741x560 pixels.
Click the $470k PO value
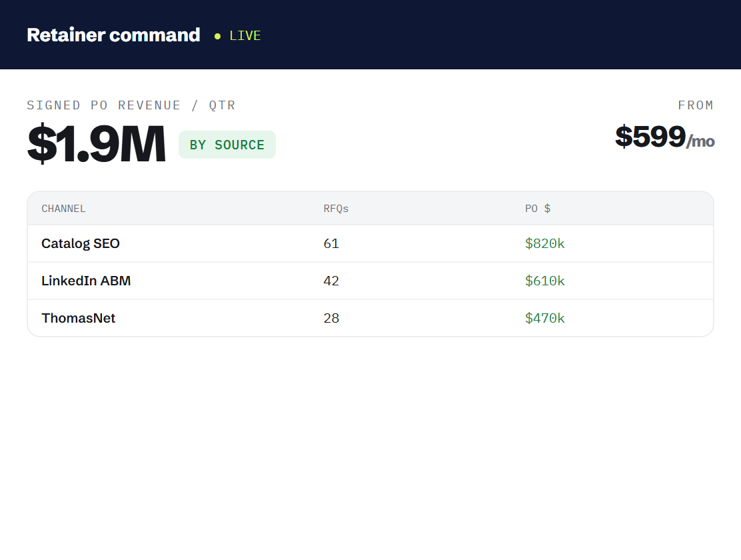click(x=545, y=318)
